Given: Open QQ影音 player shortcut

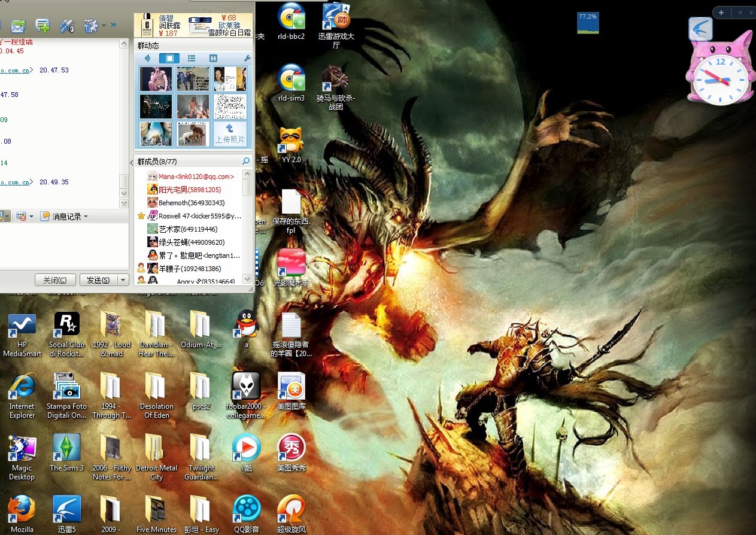Looking at the screenshot, I should tap(247, 515).
